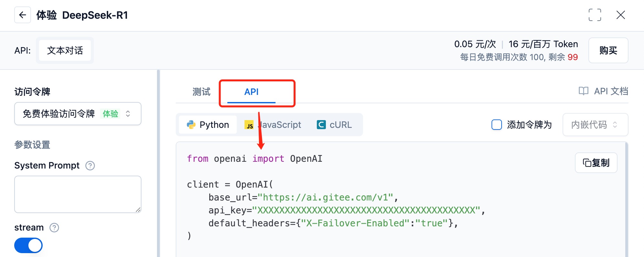The height and width of the screenshot is (257, 644).
Task: Click the api_key XXXX placeholder string
Action: click(x=366, y=210)
